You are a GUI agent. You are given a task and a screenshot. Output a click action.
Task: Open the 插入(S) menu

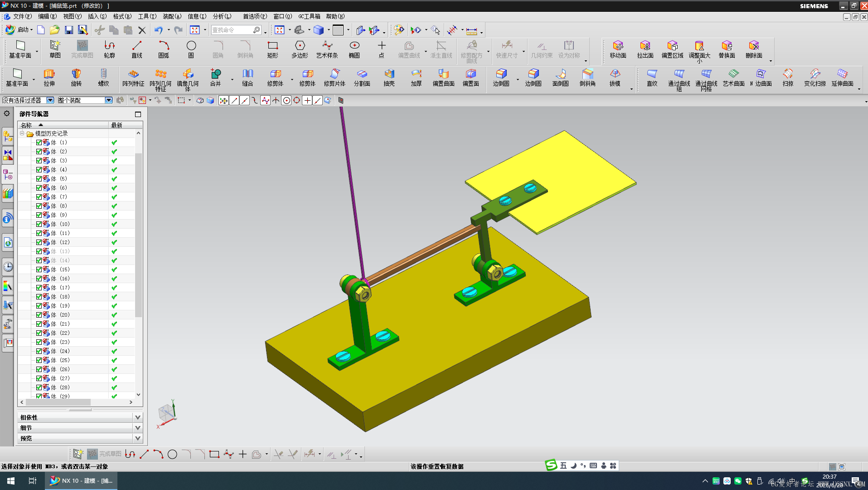tap(97, 16)
